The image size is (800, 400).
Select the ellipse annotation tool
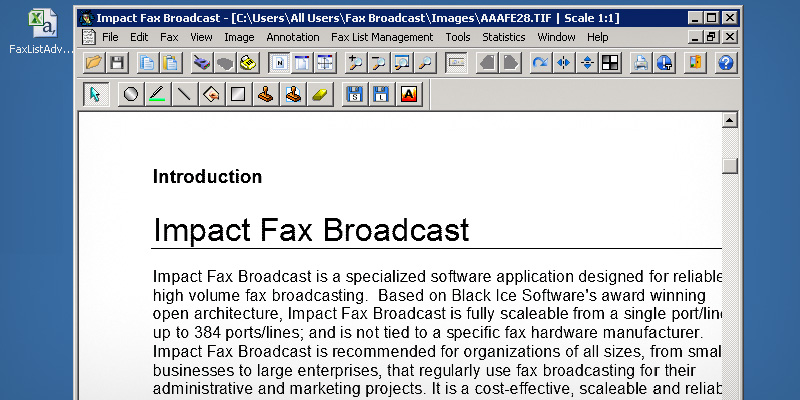click(x=130, y=95)
